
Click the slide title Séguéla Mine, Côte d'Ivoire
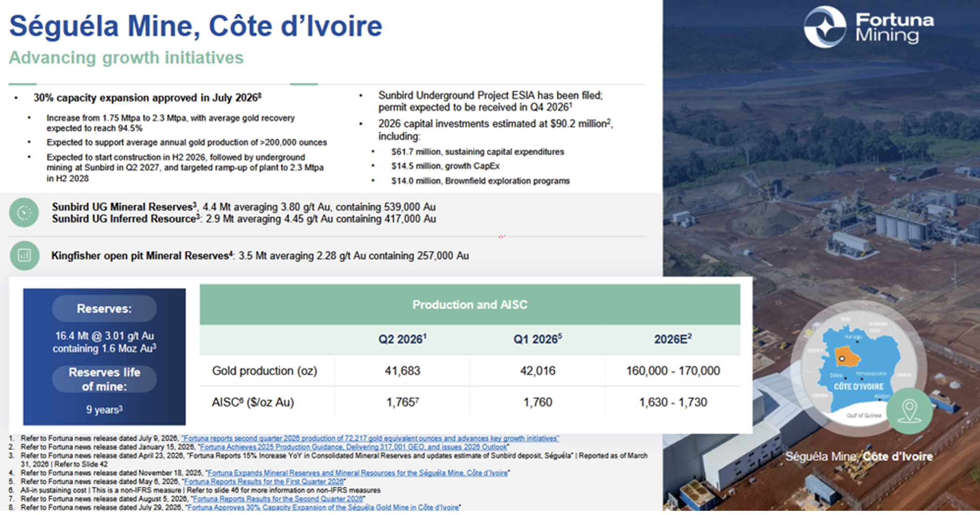[196, 26]
